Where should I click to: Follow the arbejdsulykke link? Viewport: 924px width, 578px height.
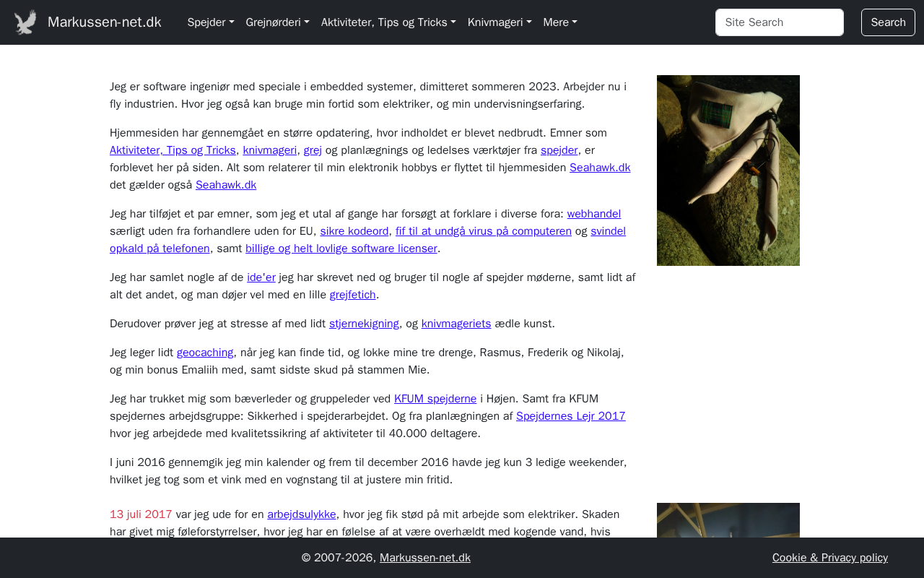pyautogui.click(x=302, y=514)
